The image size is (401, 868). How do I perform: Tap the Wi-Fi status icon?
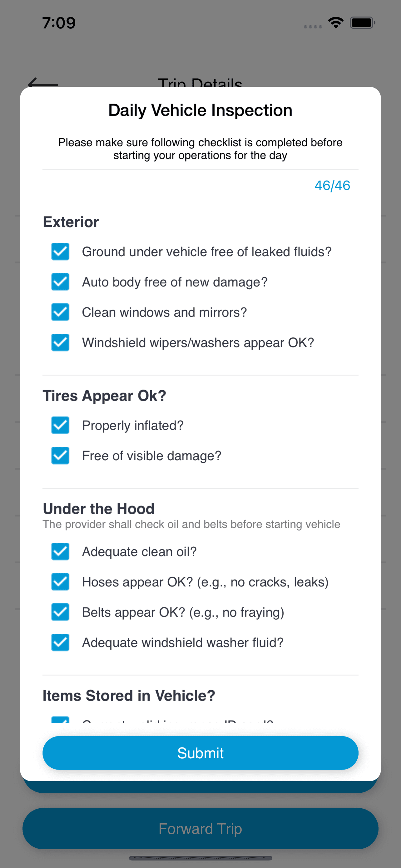coord(335,23)
